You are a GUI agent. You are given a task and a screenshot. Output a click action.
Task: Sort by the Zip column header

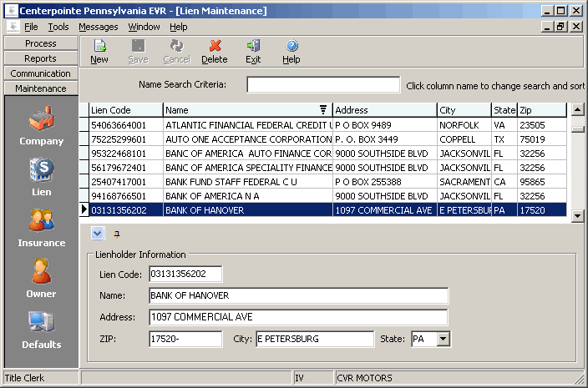pos(542,110)
